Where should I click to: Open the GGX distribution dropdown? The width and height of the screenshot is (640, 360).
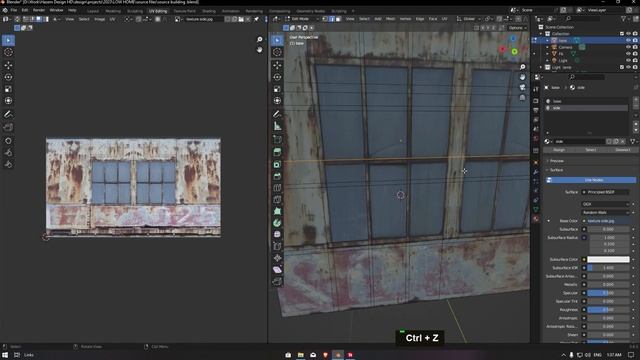tap(605, 204)
